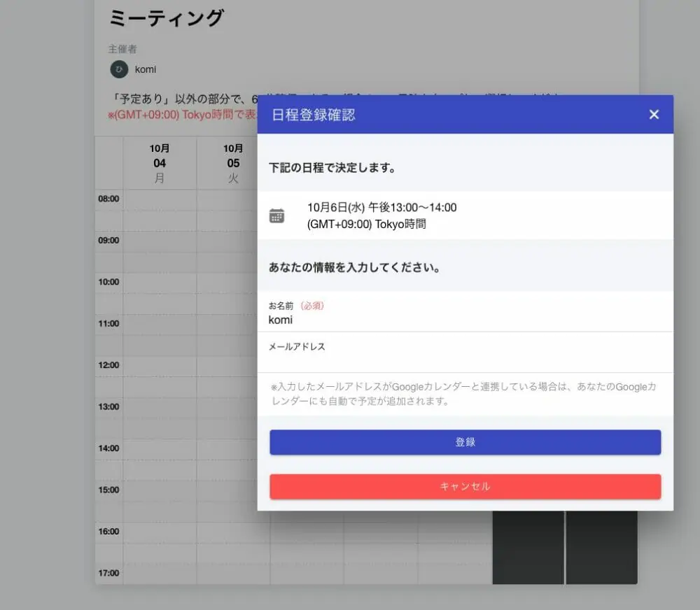Click the 日程登録確認 dialog header title
The height and width of the screenshot is (610, 700).
click(314, 115)
